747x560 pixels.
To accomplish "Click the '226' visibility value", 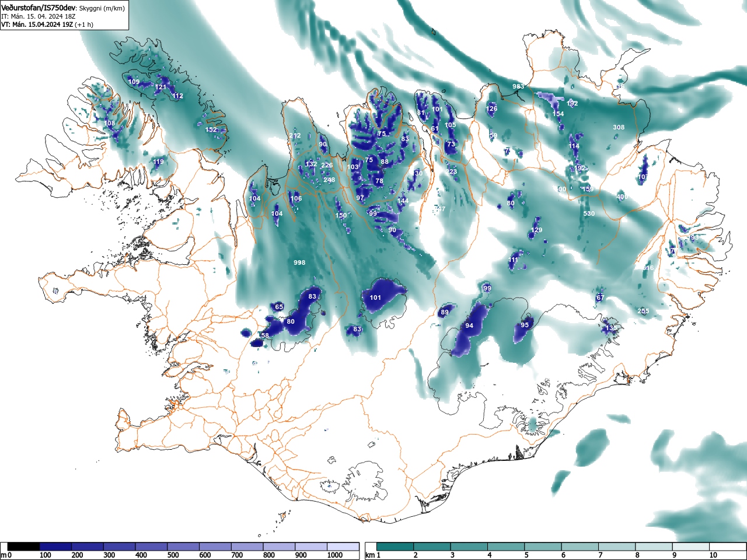I will click(x=327, y=165).
